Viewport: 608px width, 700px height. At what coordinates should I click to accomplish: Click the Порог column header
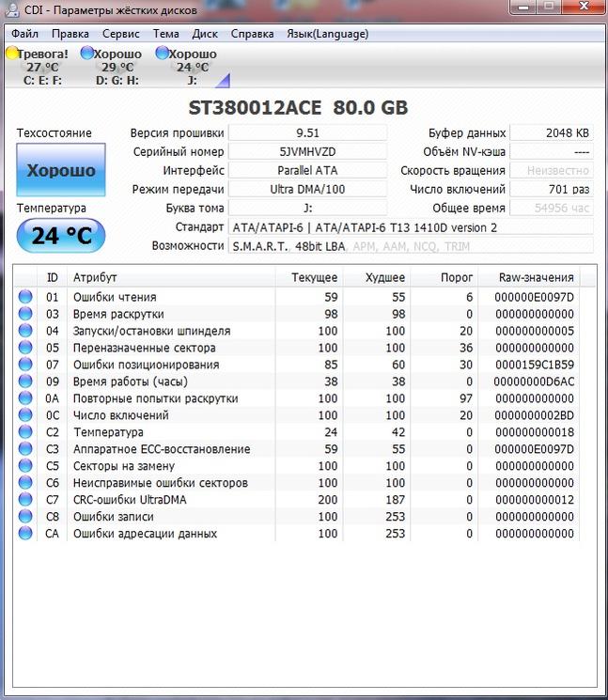point(444,277)
